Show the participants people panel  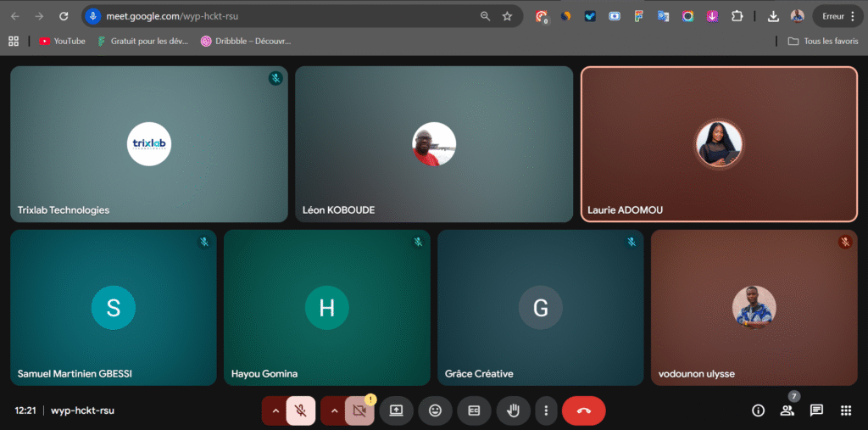(787, 410)
